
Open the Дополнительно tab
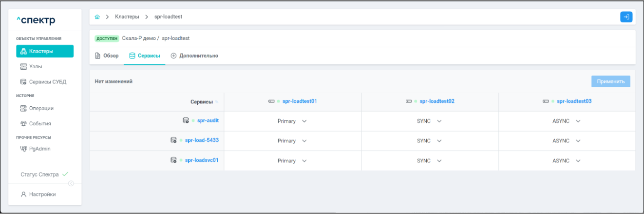click(194, 56)
